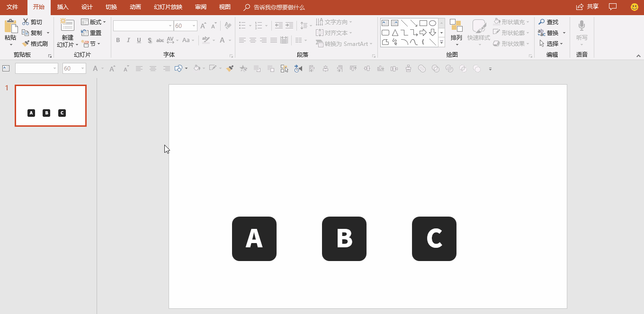This screenshot has height=314, width=644.
Task: Toggle Bold formatting in the ribbon
Action: [x=118, y=40]
